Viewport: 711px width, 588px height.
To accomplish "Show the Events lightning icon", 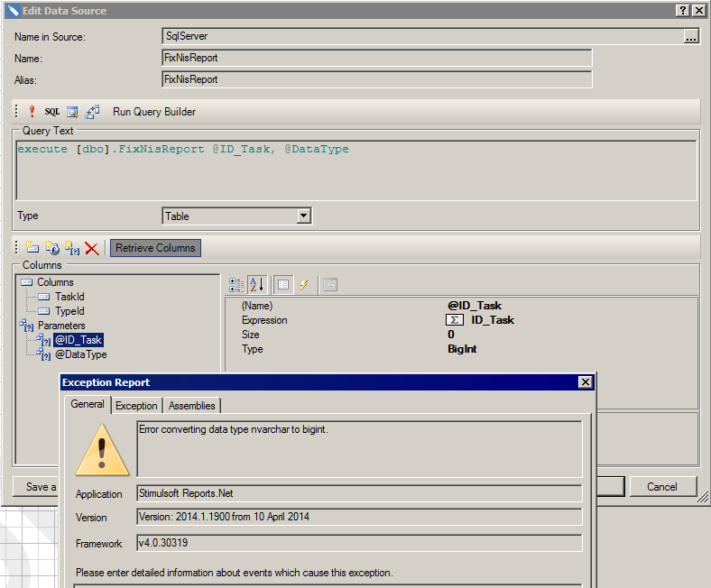I will (304, 285).
